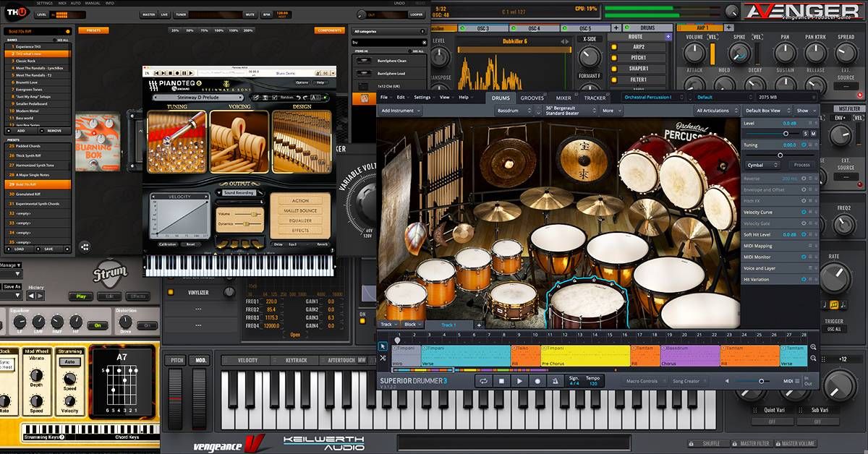Click the zoom-in magnifier near the song timeline

pyautogui.click(x=813, y=346)
